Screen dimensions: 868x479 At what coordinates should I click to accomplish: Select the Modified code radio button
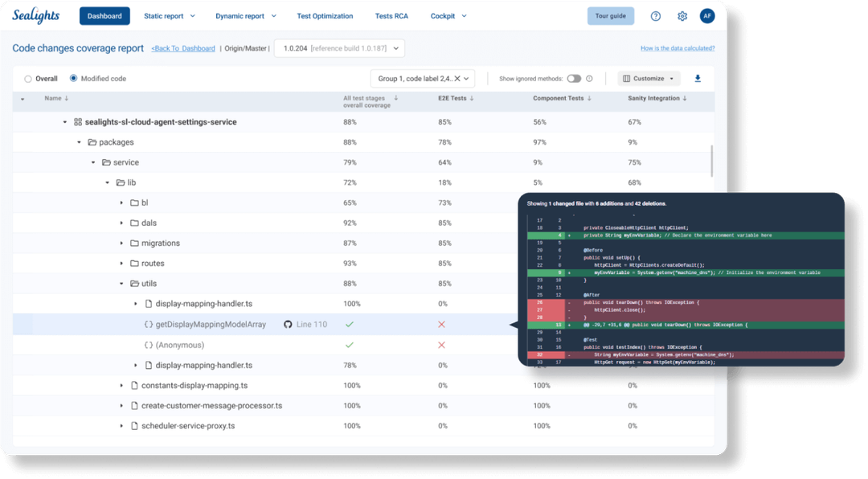(x=73, y=78)
